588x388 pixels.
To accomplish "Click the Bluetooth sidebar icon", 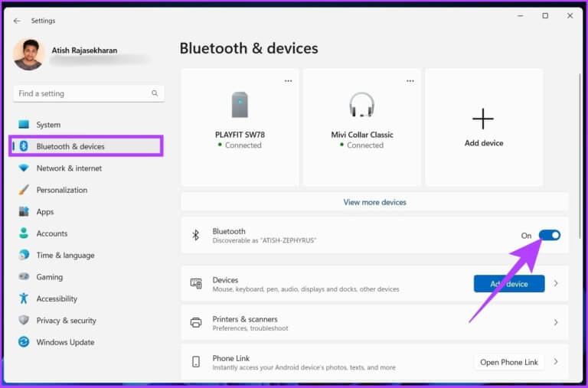I will click(24, 146).
